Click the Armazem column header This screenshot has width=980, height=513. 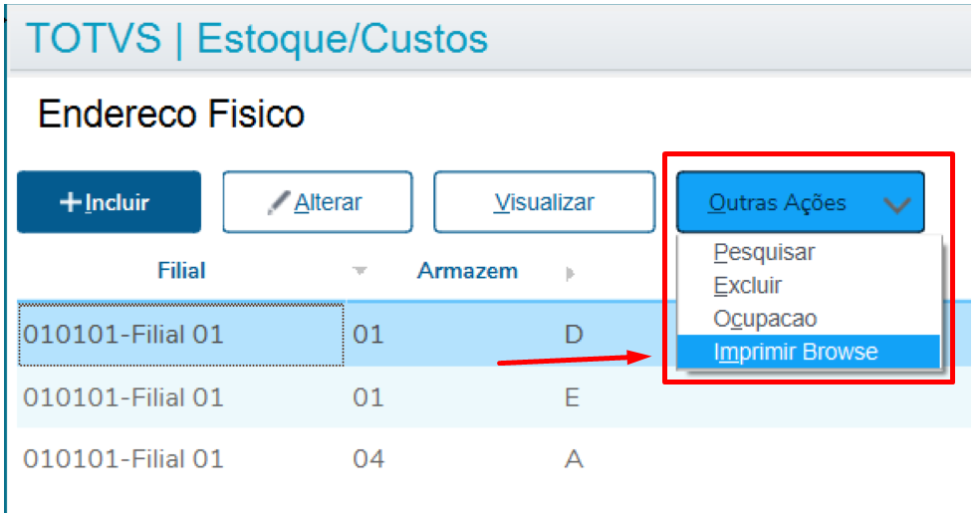click(467, 271)
